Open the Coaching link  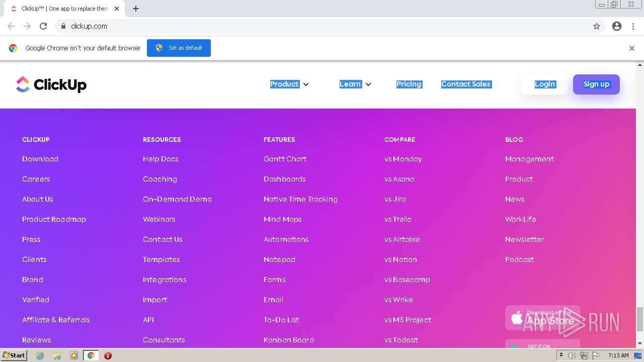(160, 179)
